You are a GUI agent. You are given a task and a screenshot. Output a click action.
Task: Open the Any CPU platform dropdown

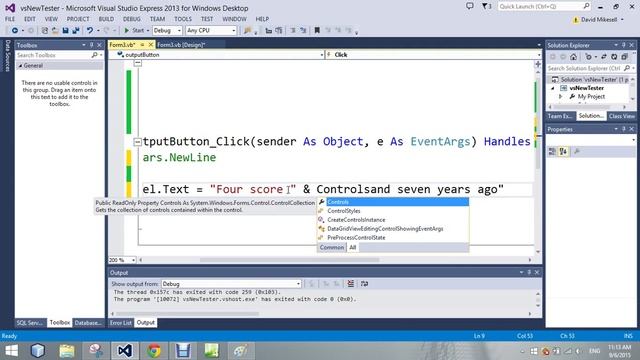pos(211,31)
